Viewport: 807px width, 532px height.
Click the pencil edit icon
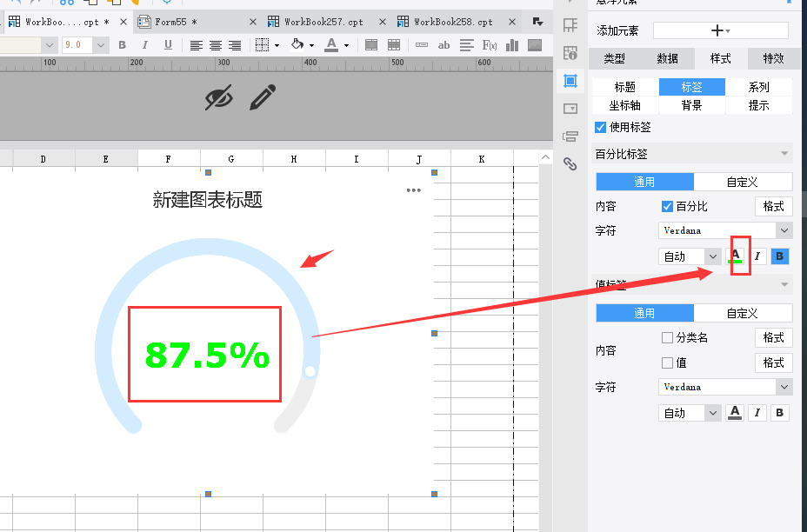coord(263,97)
